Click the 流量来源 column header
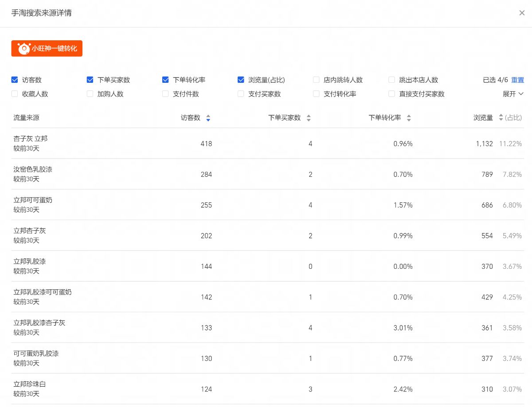Image resolution: width=532 pixels, height=407 pixels. pos(26,118)
